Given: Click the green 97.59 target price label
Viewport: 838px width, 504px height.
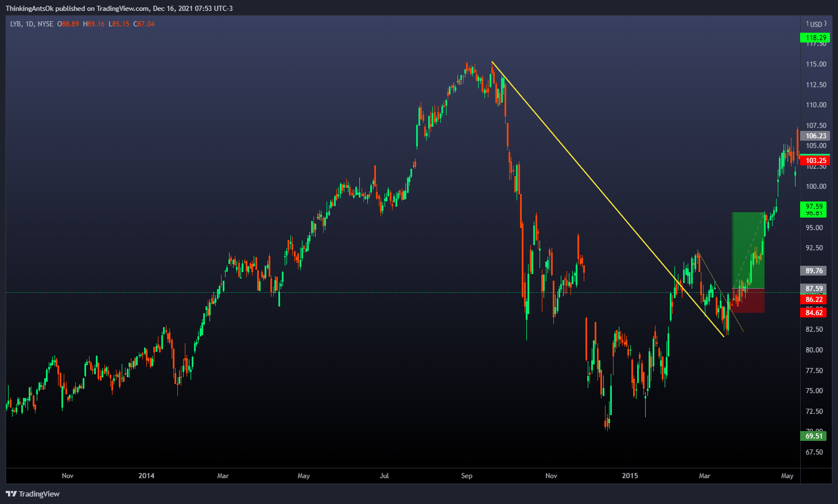Looking at the screenshot, I should (813, 207).
